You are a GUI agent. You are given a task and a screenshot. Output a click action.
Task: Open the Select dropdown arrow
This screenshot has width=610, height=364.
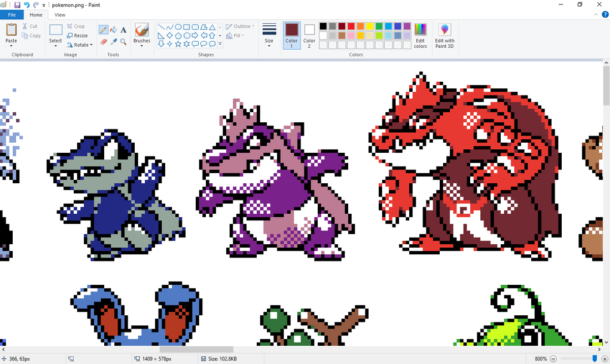tap(55, 46)
